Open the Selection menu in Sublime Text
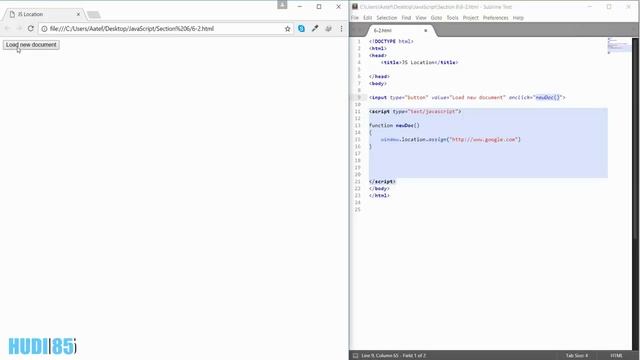This screenshot has height=360, width=640. pyautogui.click(x=387, y=18)
